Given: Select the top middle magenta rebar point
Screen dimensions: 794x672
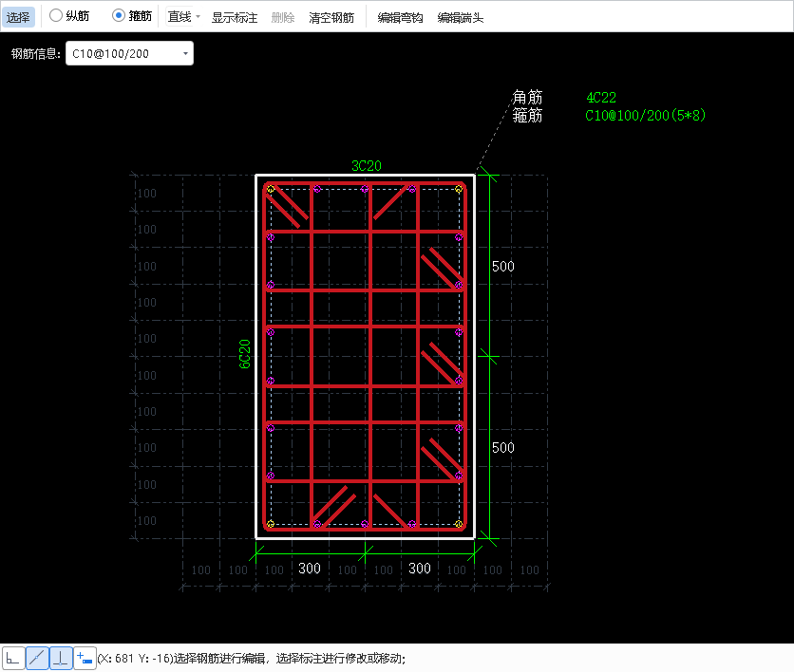Looking at the screenshot, I should pyautogui.click(x=365, y=189).
